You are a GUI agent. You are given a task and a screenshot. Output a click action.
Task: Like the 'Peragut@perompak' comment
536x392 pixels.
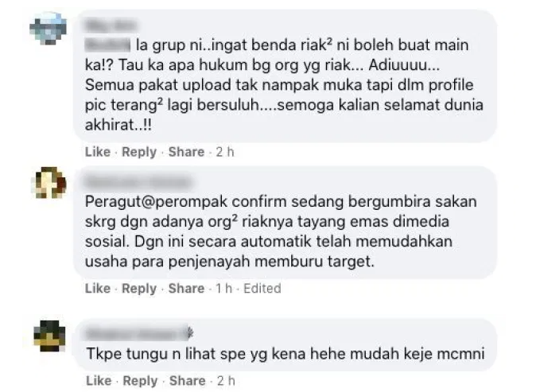(x=98, y=289)
